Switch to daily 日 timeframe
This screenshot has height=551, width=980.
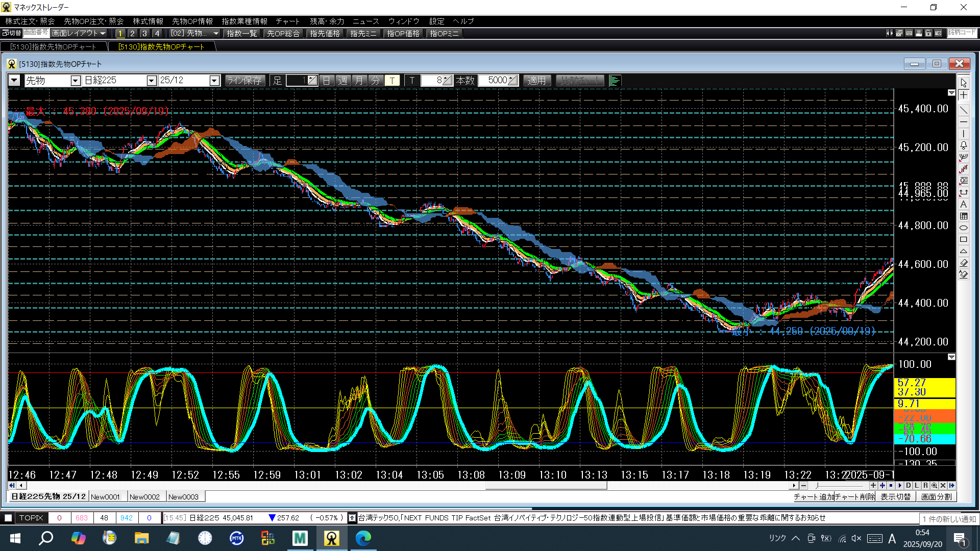point(326,81)
